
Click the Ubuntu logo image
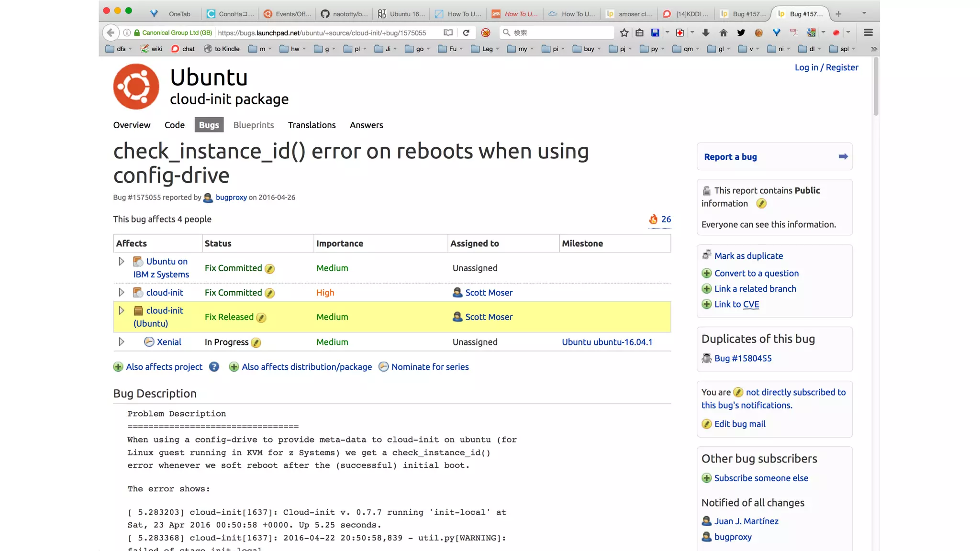click(136, 87)
